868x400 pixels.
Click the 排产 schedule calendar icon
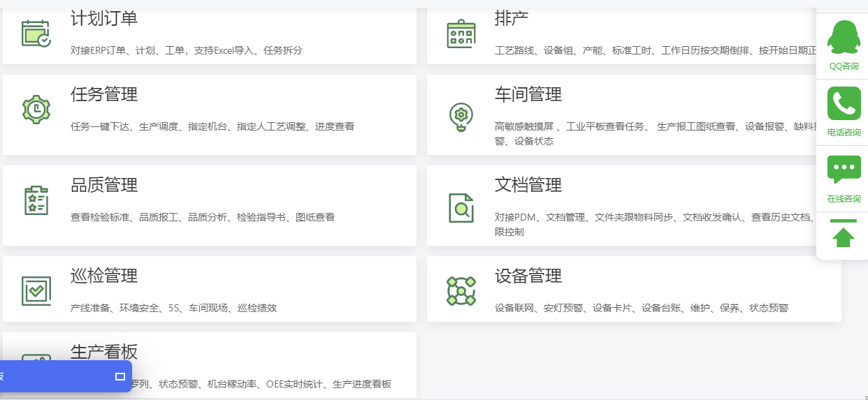coord(461,34)
